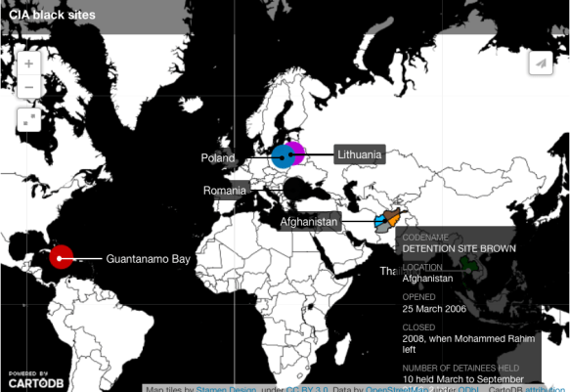Open the share arrow icon
570x392 pixels.
[541, 64]
